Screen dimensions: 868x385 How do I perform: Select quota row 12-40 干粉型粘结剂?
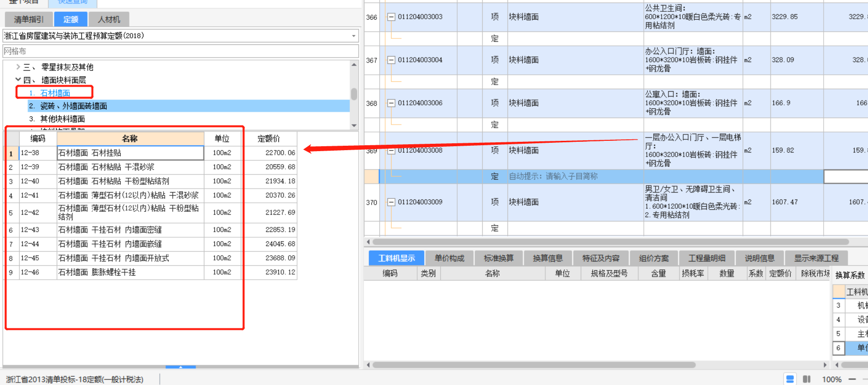131,181
